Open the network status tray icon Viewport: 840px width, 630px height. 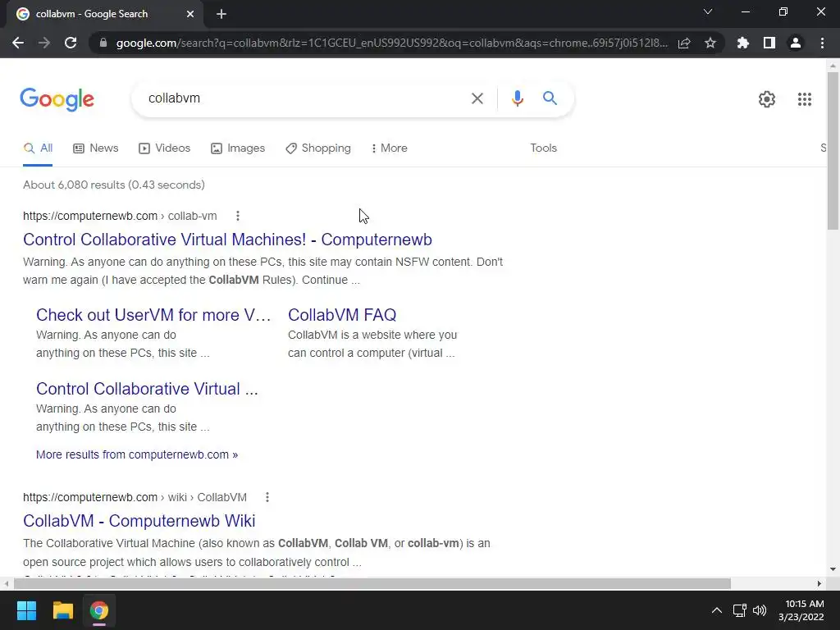(739, 610)
